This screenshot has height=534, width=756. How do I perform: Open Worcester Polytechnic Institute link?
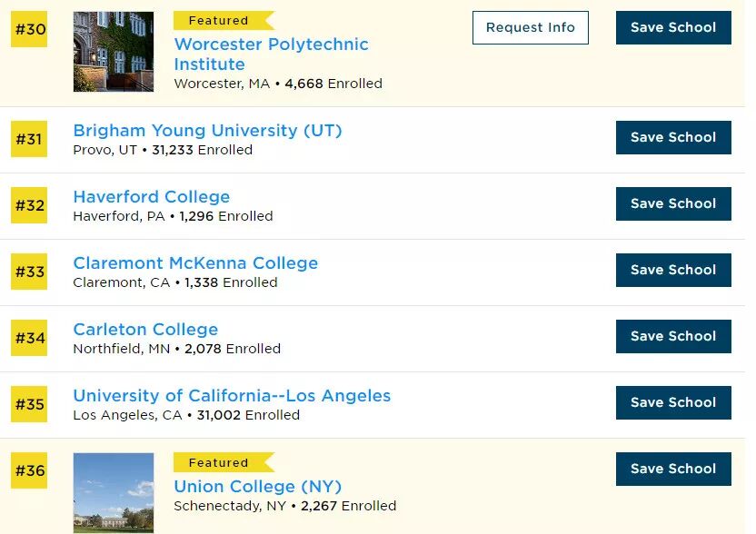click(271, 54)
